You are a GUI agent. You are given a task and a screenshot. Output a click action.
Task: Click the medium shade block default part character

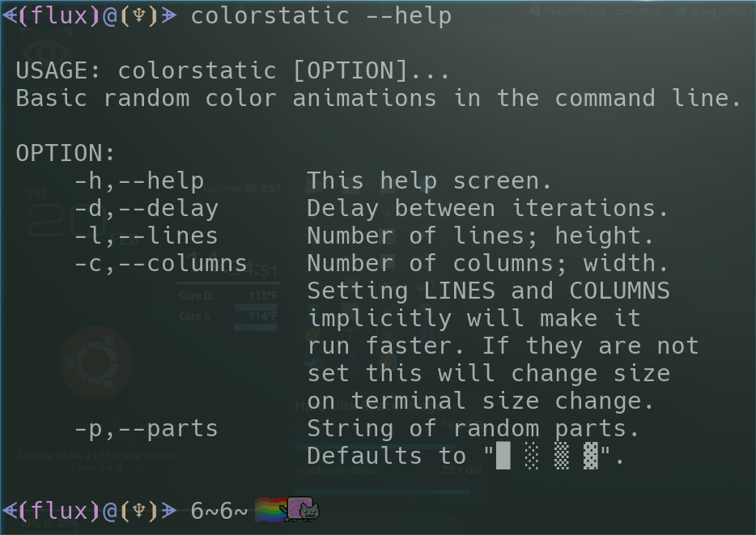tap(561, 455)
